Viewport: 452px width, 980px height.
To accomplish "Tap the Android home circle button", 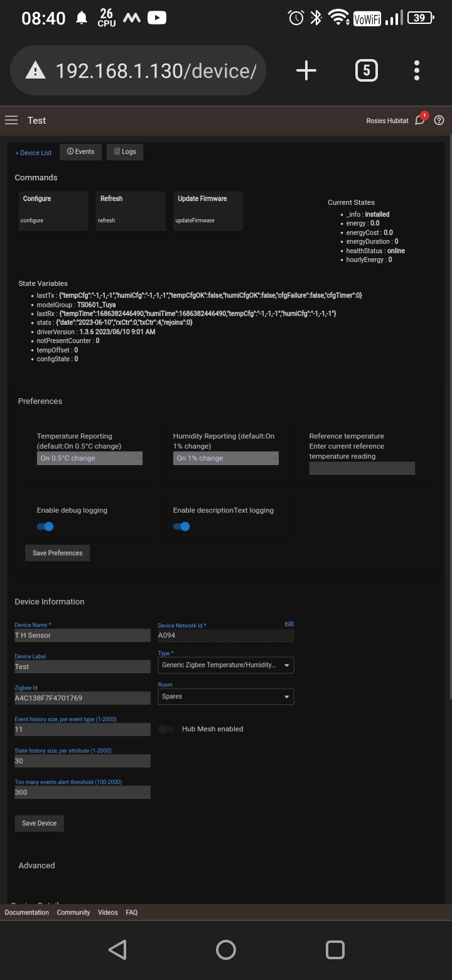I will 226,949.
